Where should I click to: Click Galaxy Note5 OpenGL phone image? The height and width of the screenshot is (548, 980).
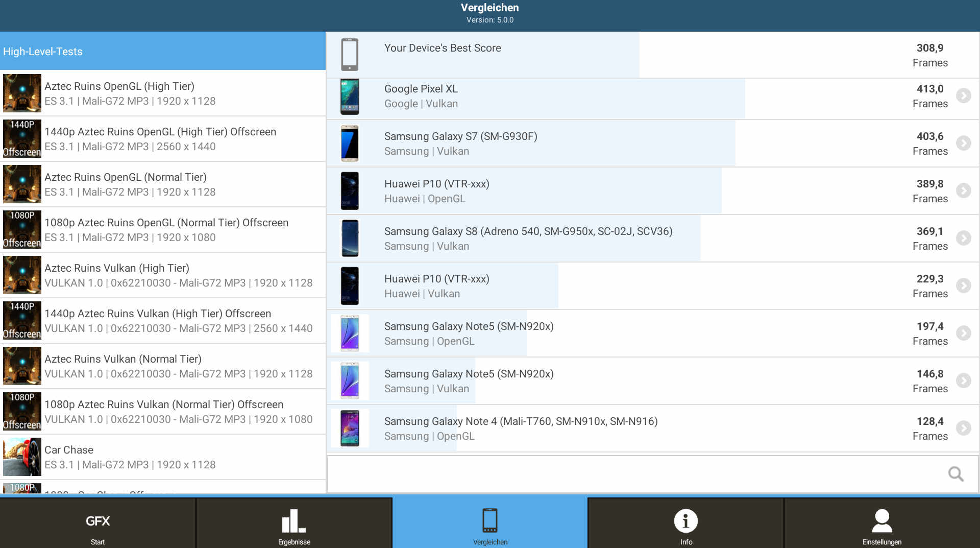350,333
